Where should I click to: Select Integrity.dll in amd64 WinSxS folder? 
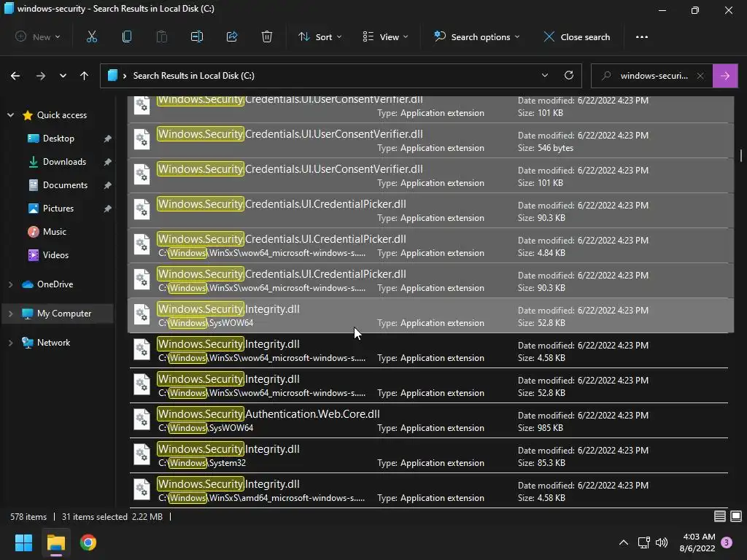[429, 491]
